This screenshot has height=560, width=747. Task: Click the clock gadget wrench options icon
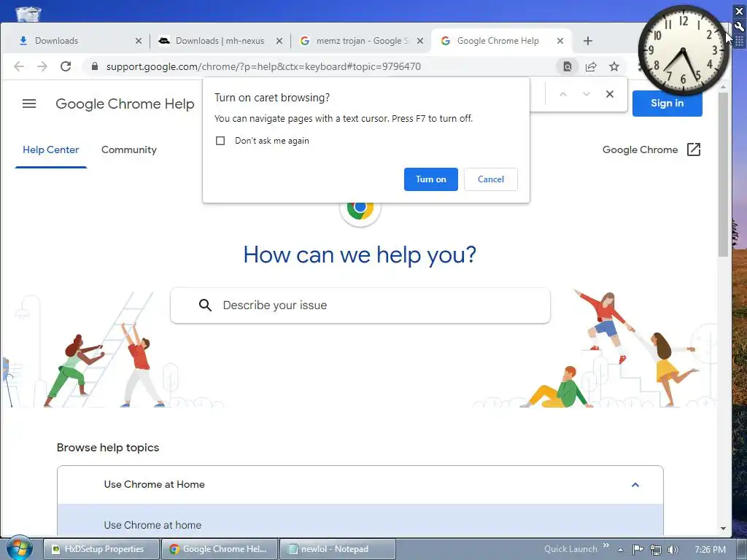pyautogui.click(x=740, y=27)
